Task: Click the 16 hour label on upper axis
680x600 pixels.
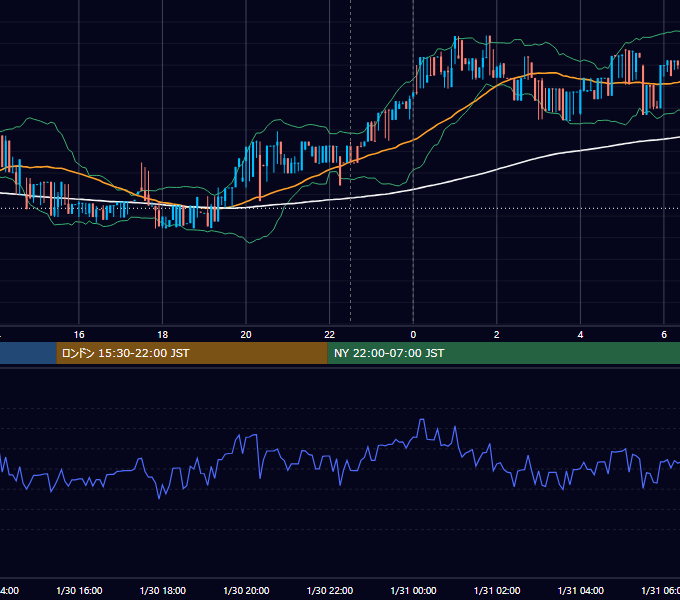Action: coord(79,335)
